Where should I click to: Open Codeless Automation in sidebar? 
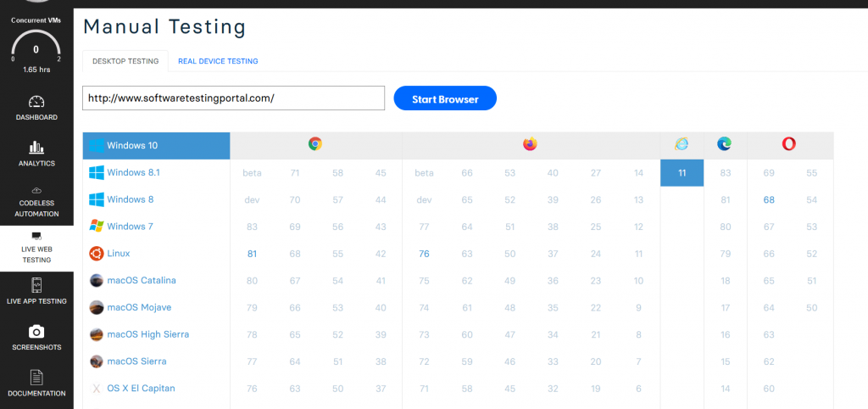[x=36, y=202]
